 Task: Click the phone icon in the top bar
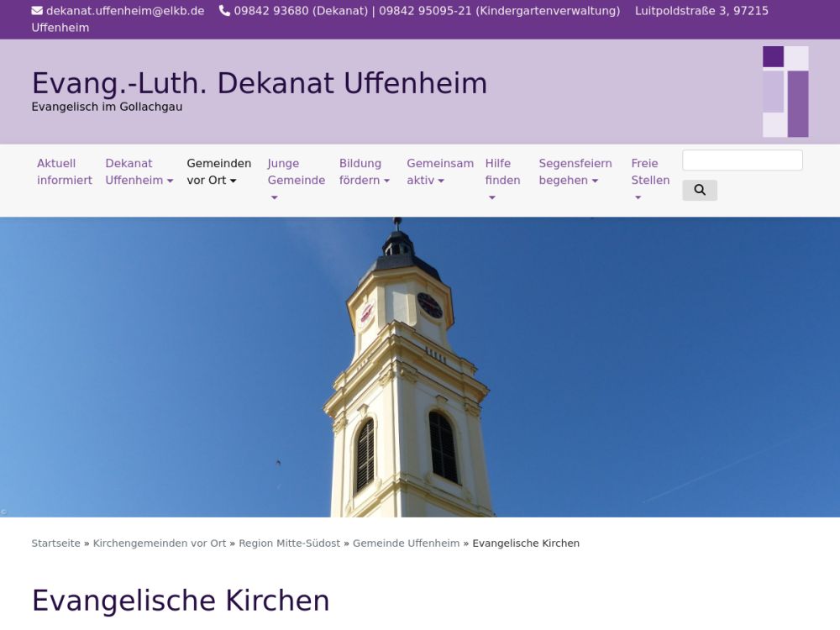[224, 11]
